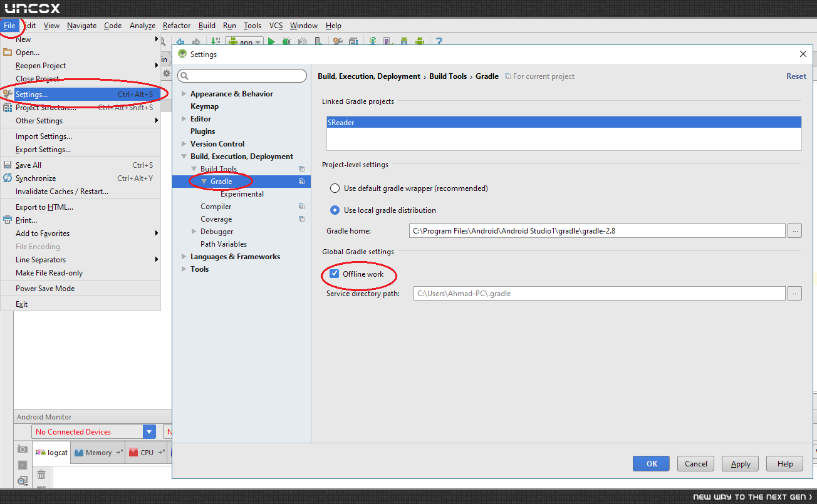This screenshot has width=817, height=504.
Task: Open the SDK Manager toolbar icon
Action: coord(404,41)
